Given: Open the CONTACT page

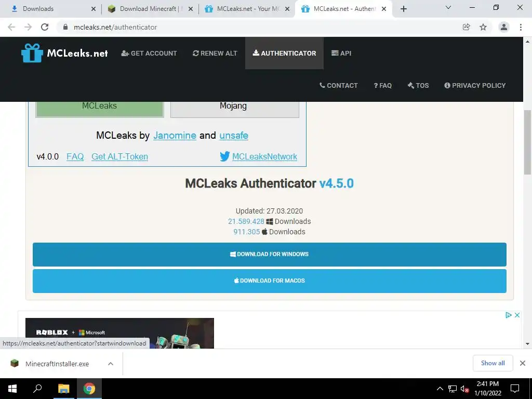Looking at the screenshot, I should coord(339,86).
